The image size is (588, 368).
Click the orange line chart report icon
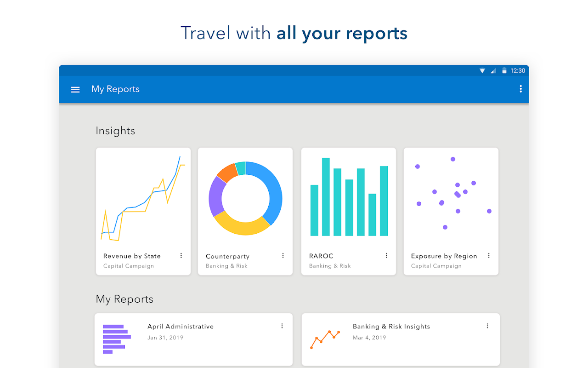[x=325, y=339]
